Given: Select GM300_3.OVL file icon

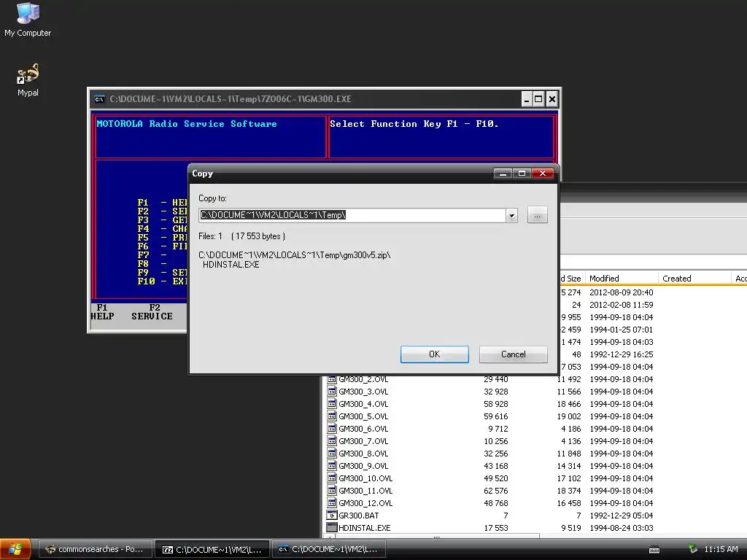Looking at the screenshot, I should [x=332, y=392].
